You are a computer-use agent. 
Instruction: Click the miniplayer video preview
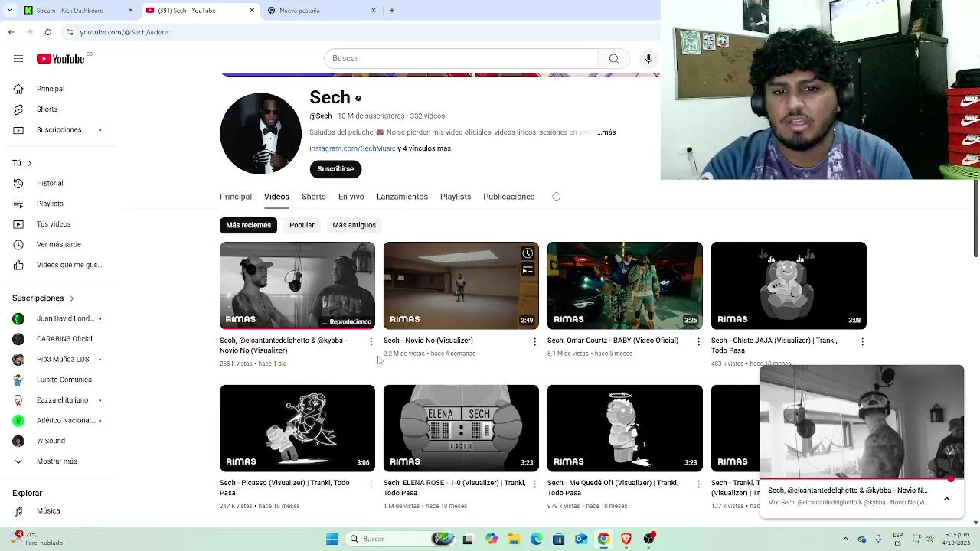[x=862, y=422]
